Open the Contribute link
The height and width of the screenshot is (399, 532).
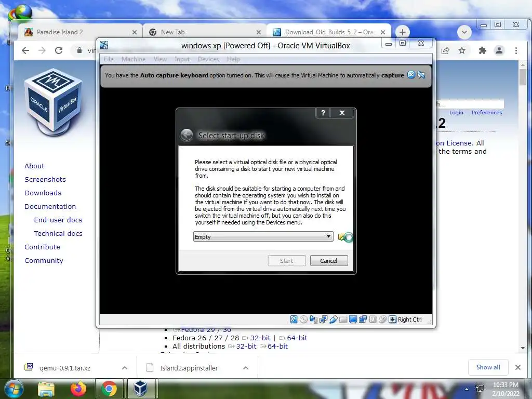point(42,247)
